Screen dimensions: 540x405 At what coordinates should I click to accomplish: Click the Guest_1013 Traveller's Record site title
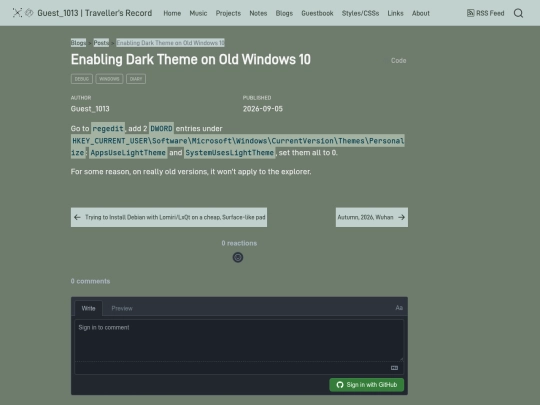pyautogui.click(x=95, y=13)
